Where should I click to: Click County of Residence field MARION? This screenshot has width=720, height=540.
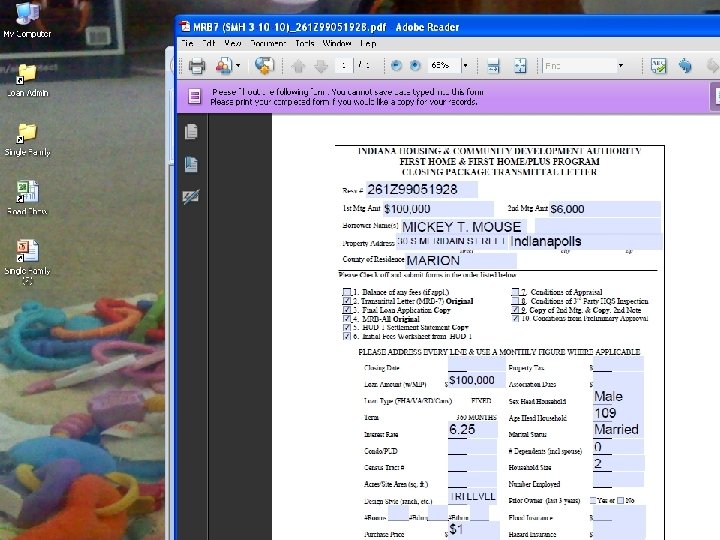[x=461, y=260]
